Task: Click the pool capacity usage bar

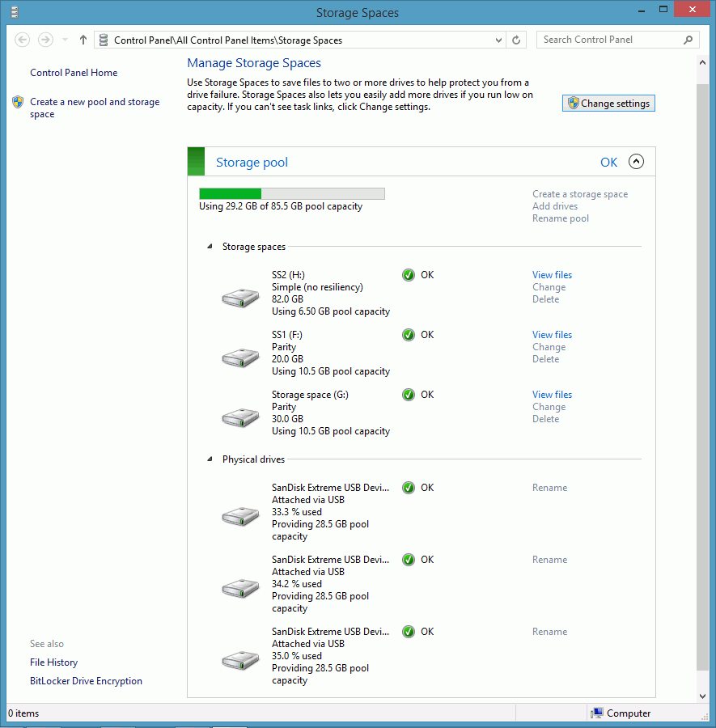Action: (291, 193)
